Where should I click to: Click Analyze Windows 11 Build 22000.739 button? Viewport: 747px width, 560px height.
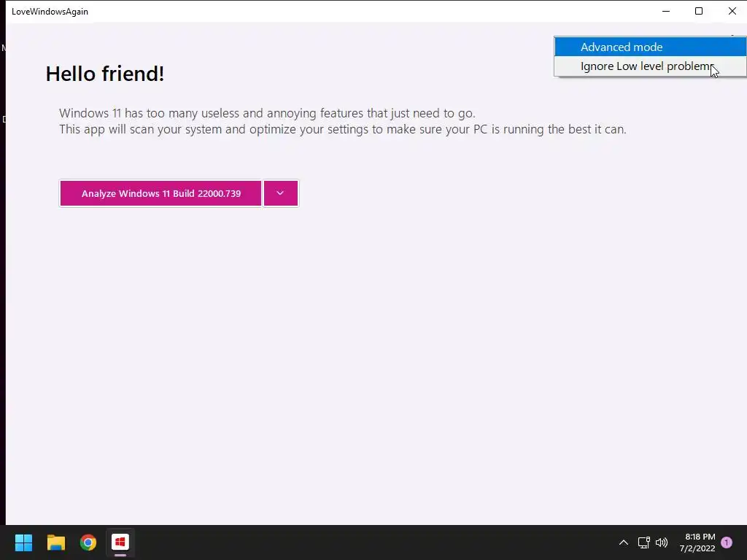click(160, 193)
